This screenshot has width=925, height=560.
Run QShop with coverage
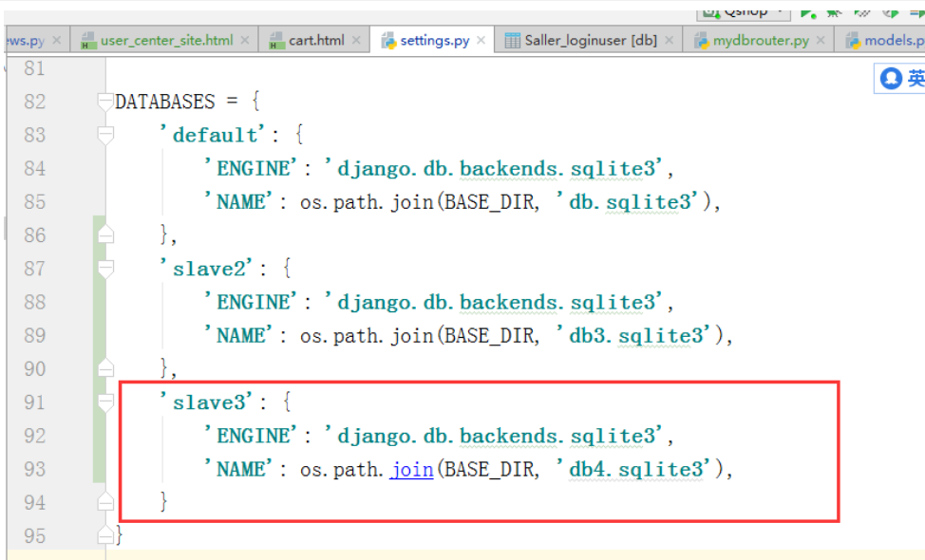point(860,13)
